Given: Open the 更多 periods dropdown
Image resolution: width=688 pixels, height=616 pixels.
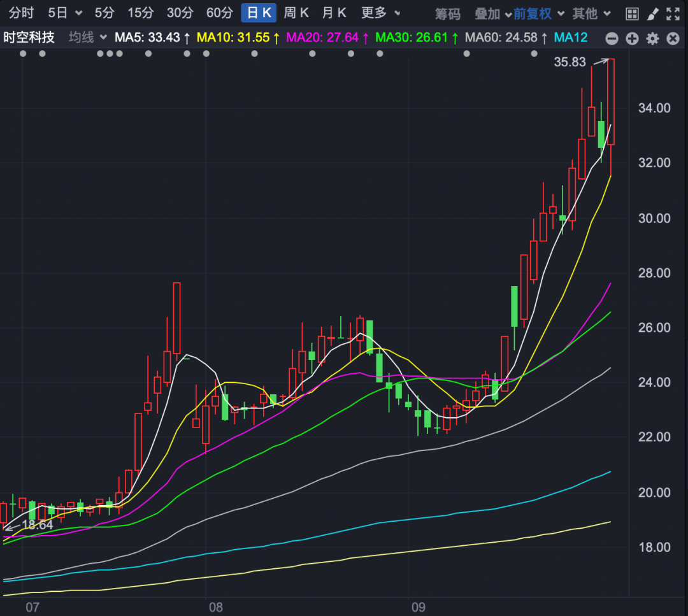Looking at the screenshot, I should [381, 13].
